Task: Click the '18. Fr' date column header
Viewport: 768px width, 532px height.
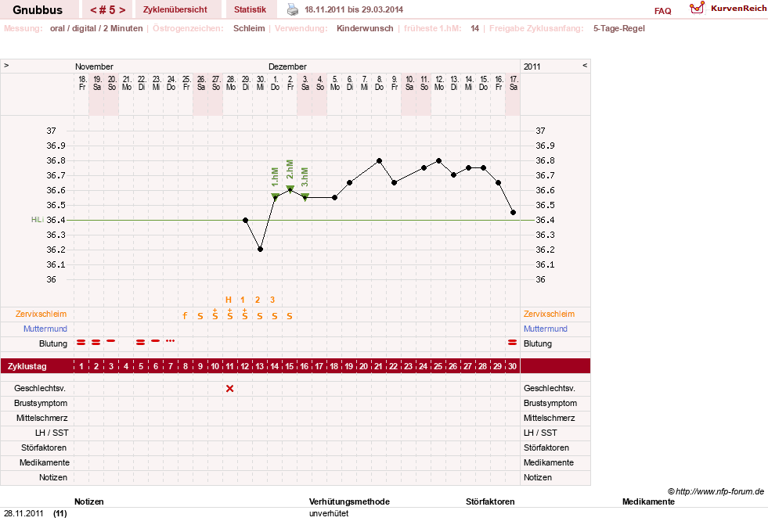Action: [x=82, y=83]
